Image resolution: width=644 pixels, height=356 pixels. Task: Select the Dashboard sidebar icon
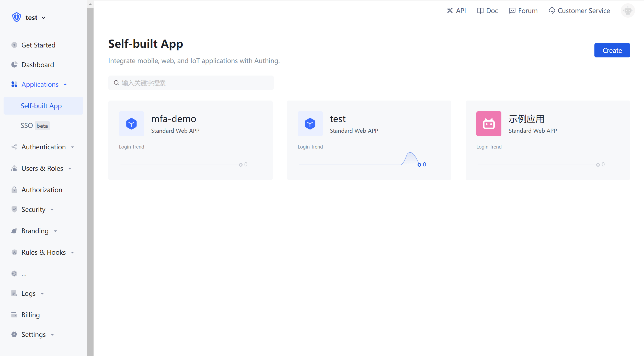pos(14,65)
